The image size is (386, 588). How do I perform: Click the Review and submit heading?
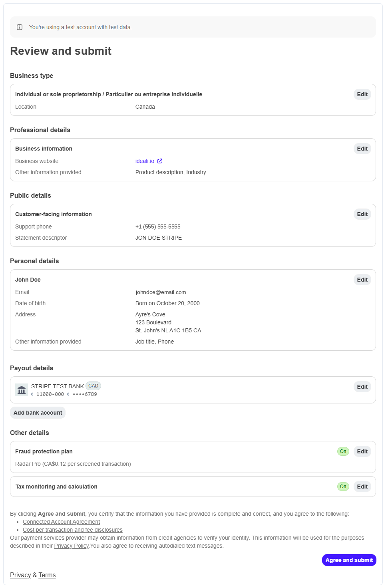(61, 51)
